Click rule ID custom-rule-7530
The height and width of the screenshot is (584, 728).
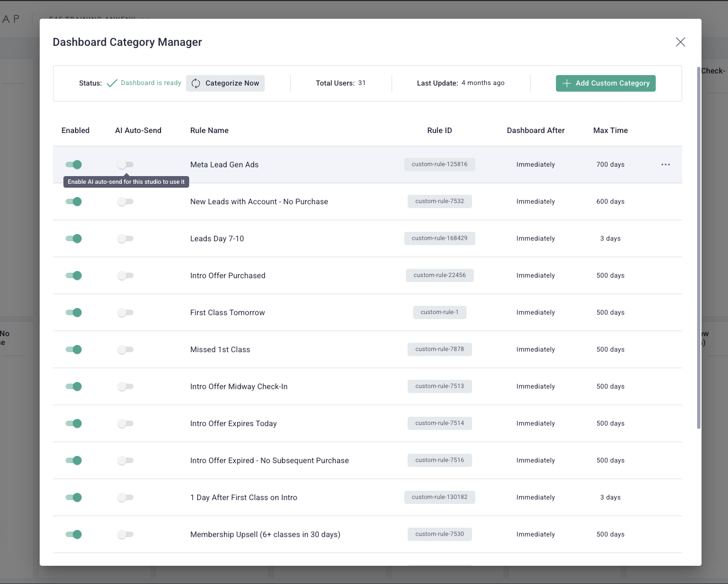[440, 534]
